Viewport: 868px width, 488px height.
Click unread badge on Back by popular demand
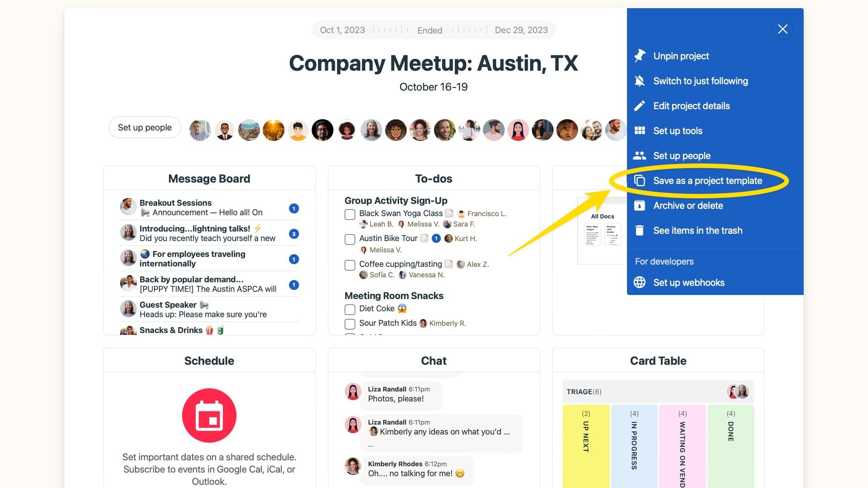[294, 285]
